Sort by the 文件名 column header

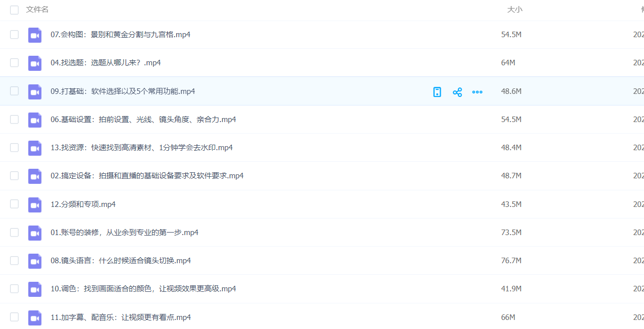(x=37, y=10)
